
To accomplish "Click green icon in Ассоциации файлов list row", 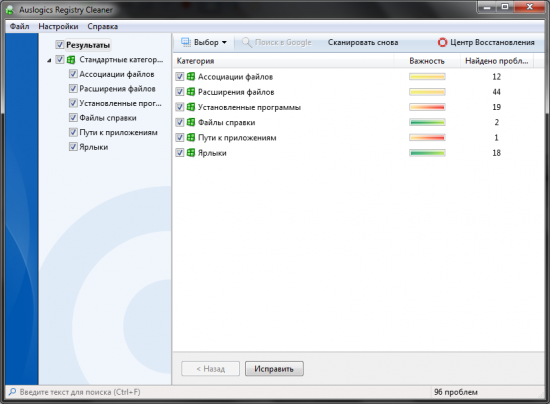I will 191,76.
